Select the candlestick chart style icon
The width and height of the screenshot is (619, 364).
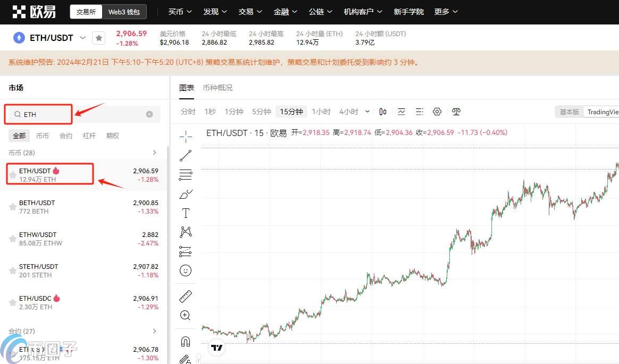click(x=382, y=112)
